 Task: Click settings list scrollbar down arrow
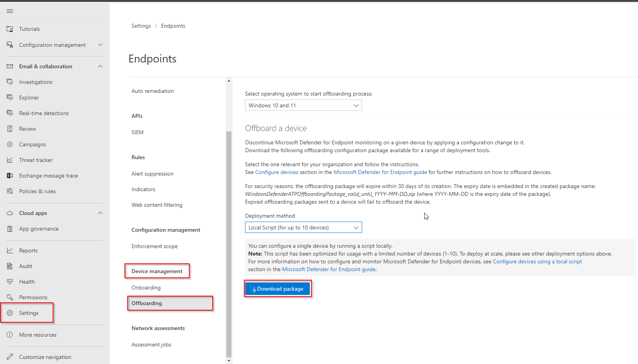[229, 361]
